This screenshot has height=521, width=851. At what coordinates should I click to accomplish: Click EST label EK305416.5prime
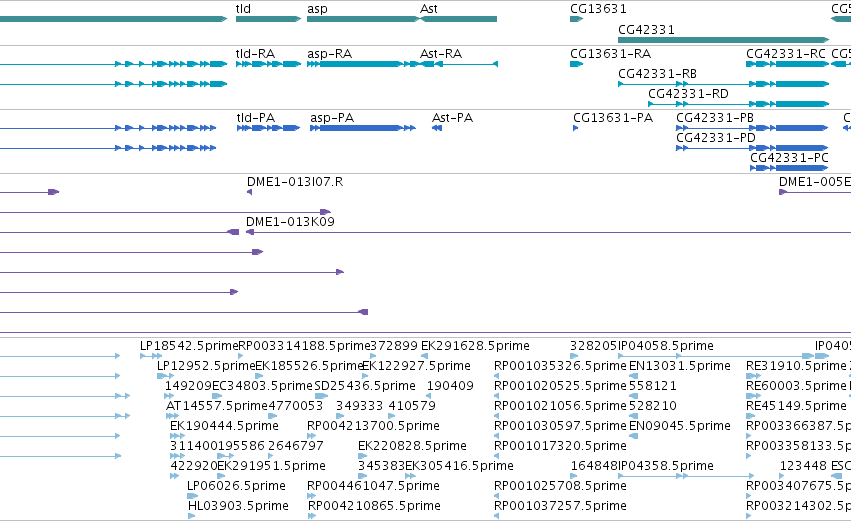coord(459,467)
